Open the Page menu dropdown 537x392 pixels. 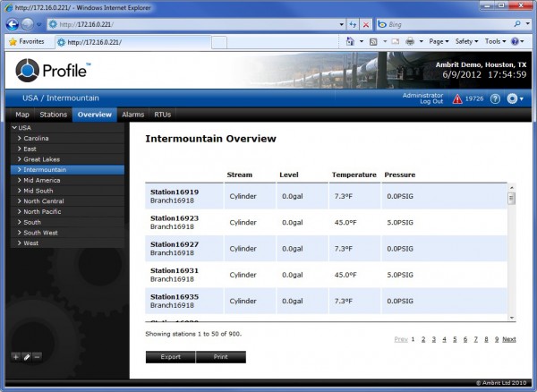tap(439, 41)
